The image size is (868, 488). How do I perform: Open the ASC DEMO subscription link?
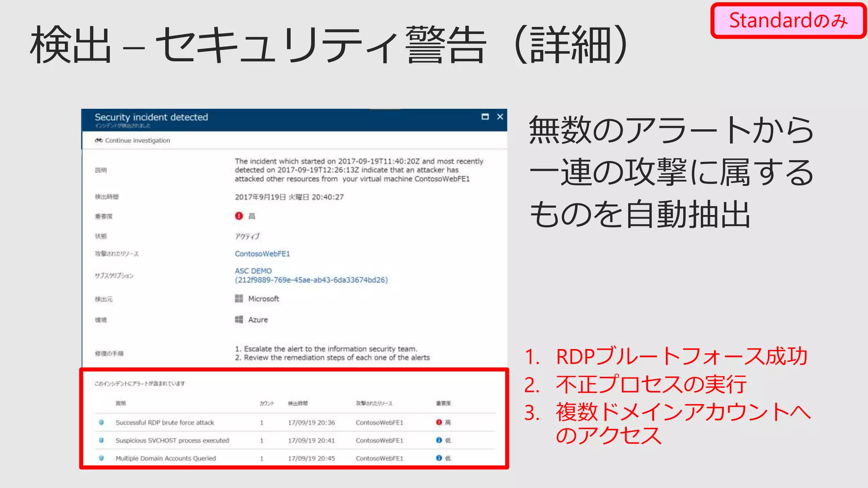pos(253,271)
